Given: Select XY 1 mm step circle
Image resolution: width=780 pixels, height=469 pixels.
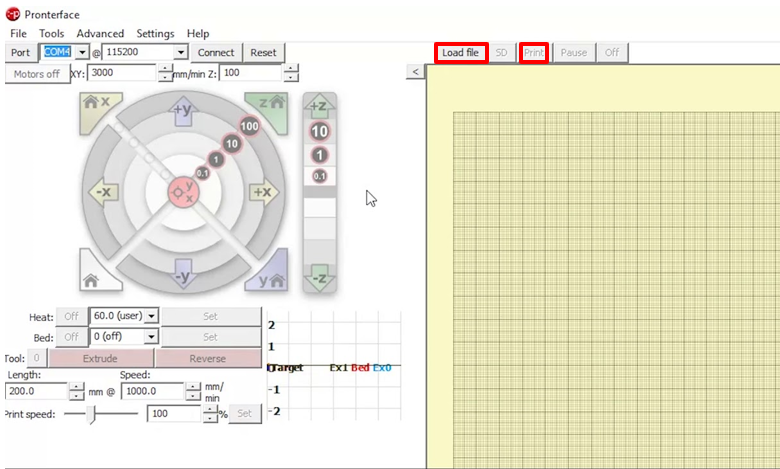Looking at the screenshot, I should tap(216, 160).
